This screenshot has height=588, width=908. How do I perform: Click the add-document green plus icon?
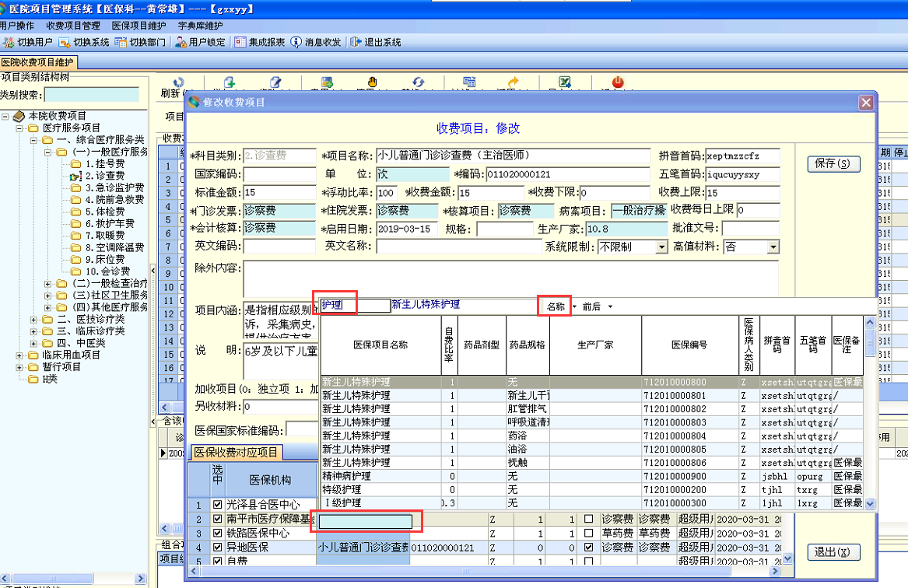tap(230, 82)
